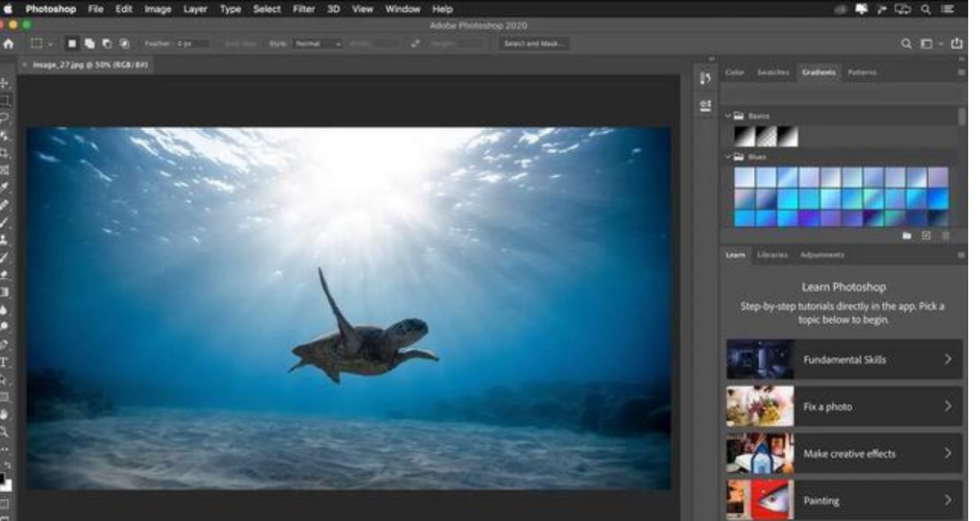
Task: Collapse the Basics gradient folder
Action: pyautogui.click(x=728, y=116)
